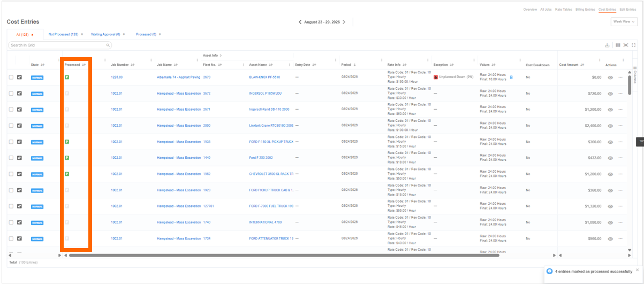
Task: Switch to Not Processed (128) tab
Action: coord(64,34)
